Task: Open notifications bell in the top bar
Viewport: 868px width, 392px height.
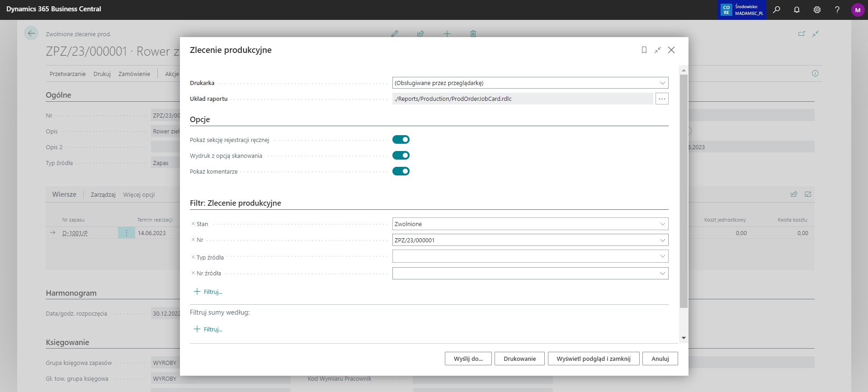Action: click(x=797, y=9)
